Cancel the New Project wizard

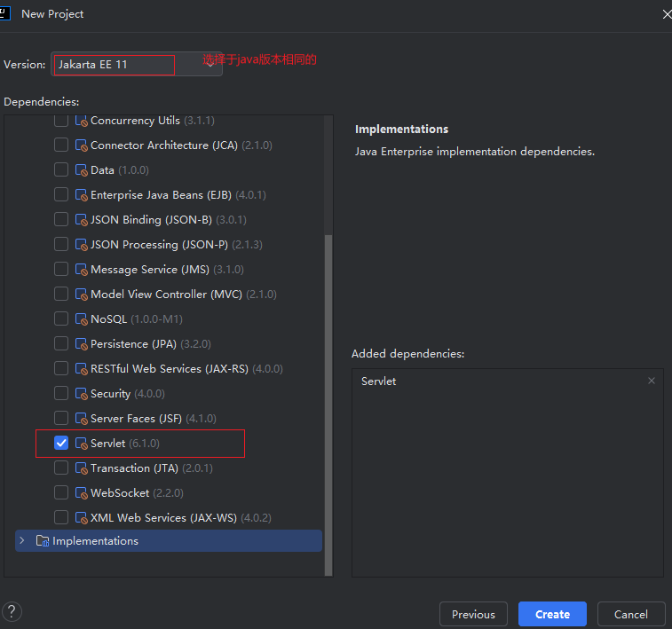point(631,615)
